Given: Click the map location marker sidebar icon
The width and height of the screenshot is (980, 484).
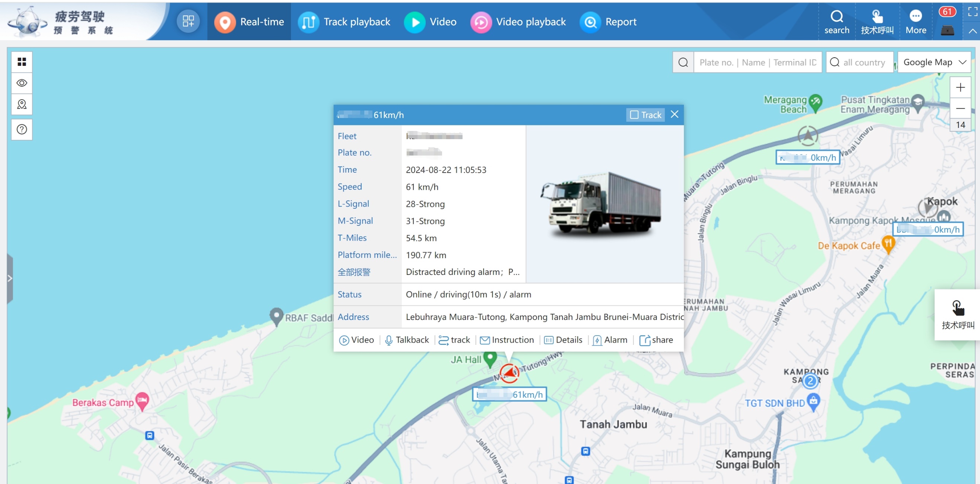Looking at the screenshot, I should point(22,104).
